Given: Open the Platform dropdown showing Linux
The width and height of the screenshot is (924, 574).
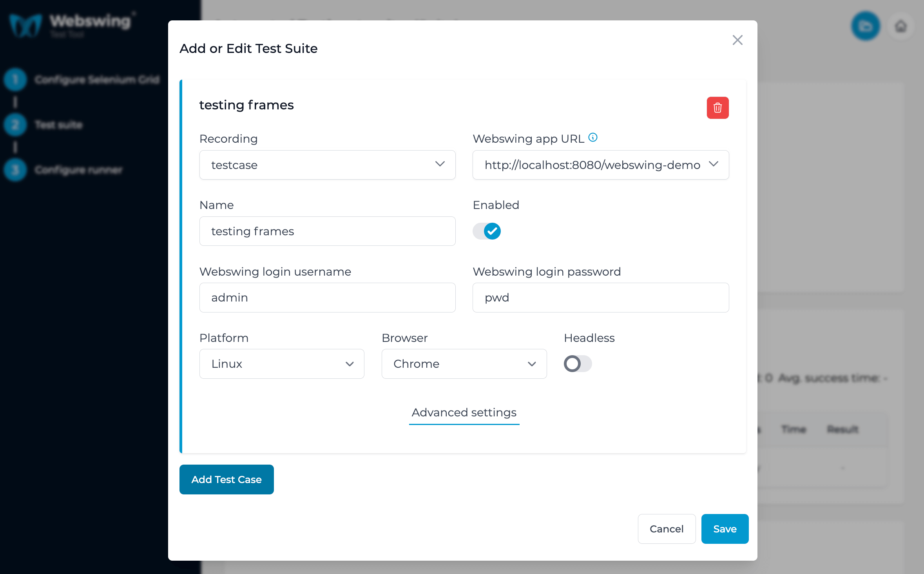Looking at the screenshot, I should [282, 364].
